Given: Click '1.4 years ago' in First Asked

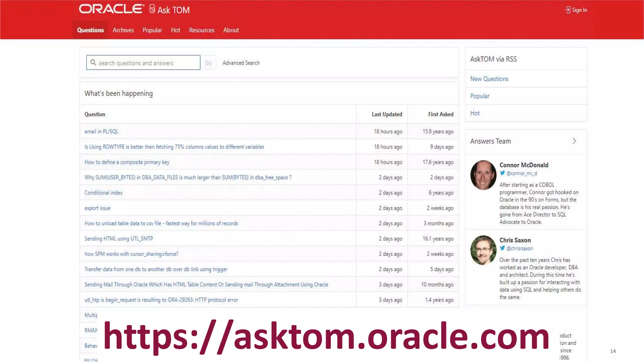Looking at the screenshot, I should click(439, 300).
